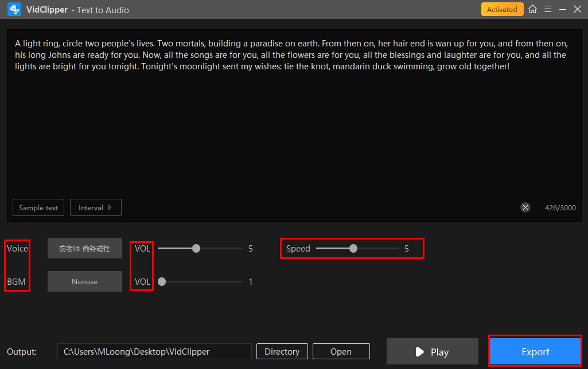Viewport: 588px width, 369px height.
Task: Click the BGM VOL slider handle
Action: 162,281
